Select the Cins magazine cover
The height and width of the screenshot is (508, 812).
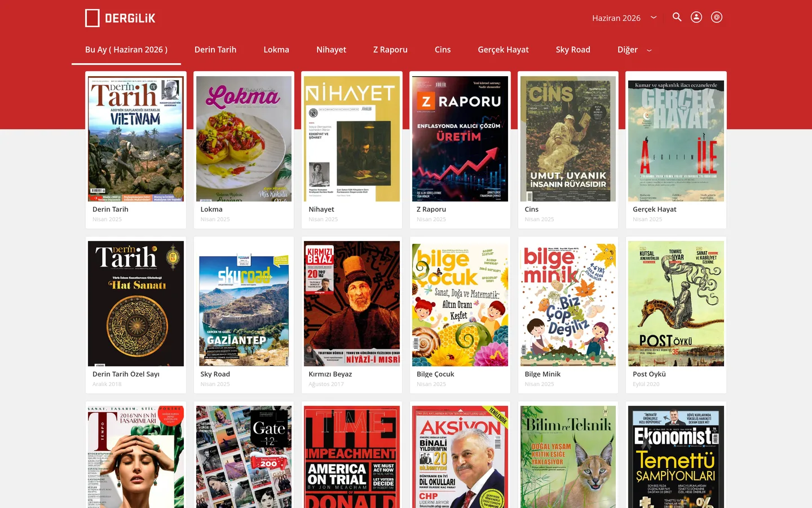tap(568, 139)
